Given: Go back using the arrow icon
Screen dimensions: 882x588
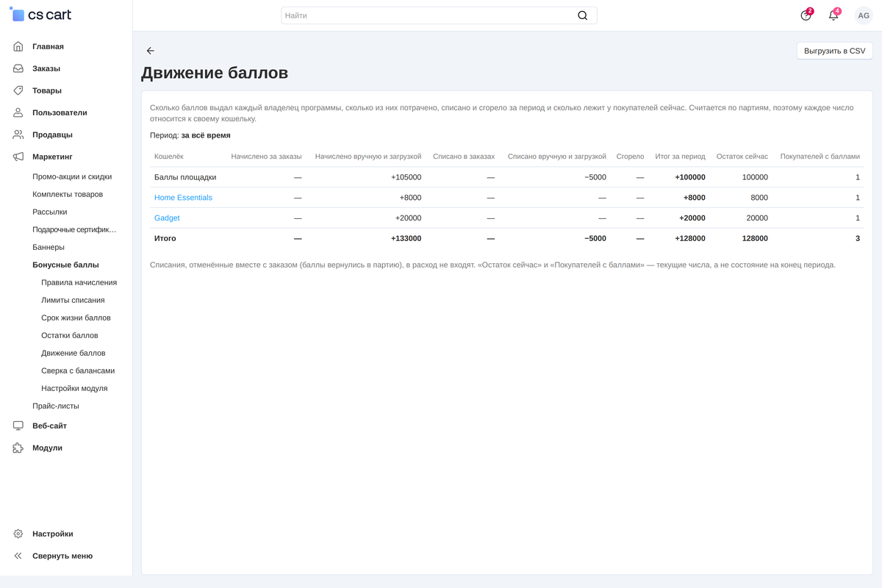Looking at the screenshot, I should [151, 51].
